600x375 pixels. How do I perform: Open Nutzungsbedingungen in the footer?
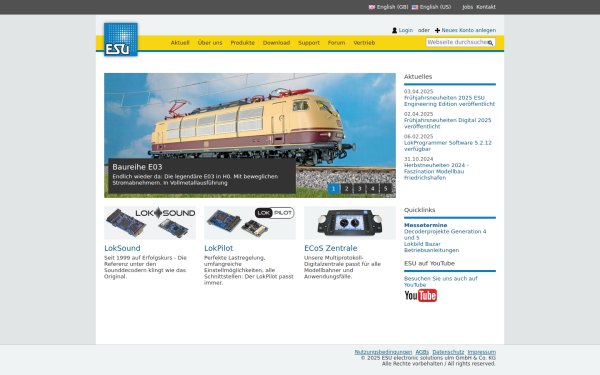pos(383,352)
